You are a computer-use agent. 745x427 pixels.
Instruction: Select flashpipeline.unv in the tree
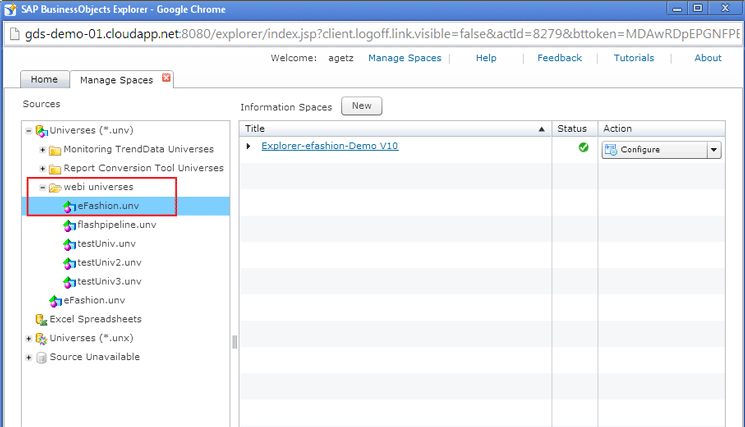[116, 225]
